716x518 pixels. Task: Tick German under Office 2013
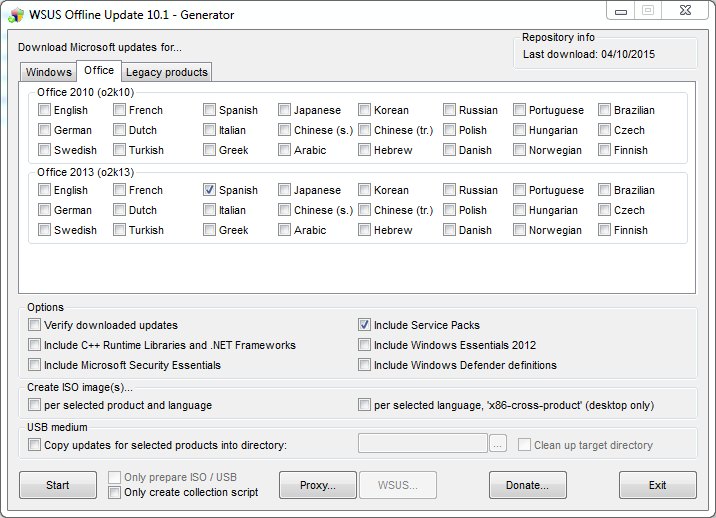pyautogui.click(x=45, y=210)
